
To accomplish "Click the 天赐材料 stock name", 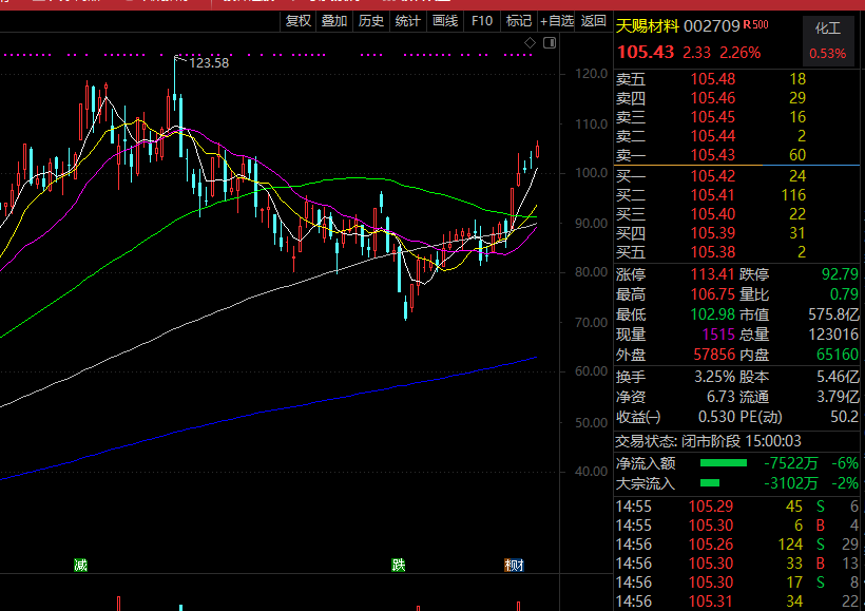I will [x=647, y=26].
